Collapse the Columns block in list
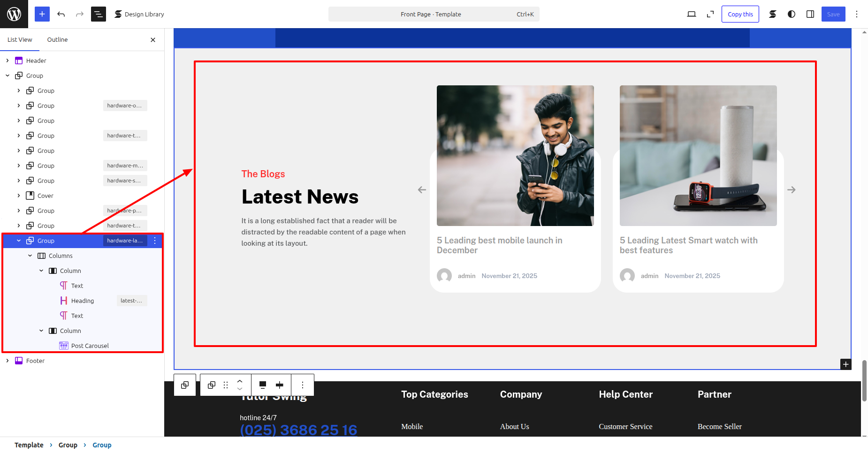The image size is (868, 453). point(30,256)
